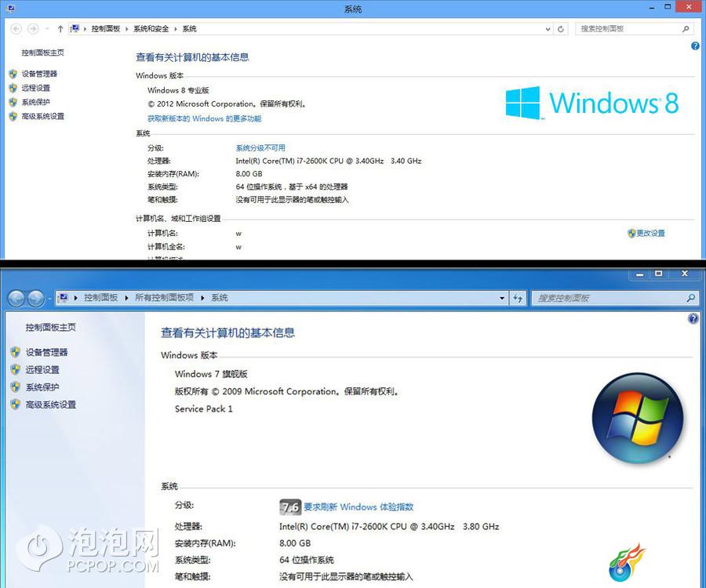
Task: Refresh the Windows 7 address bar
Action: 518,298
